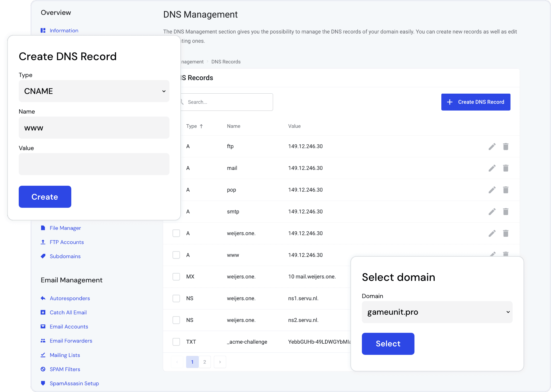This screenshot has width=551, height=392.
Task: Delete the weijers.one. A record
Action: point(506,233)
